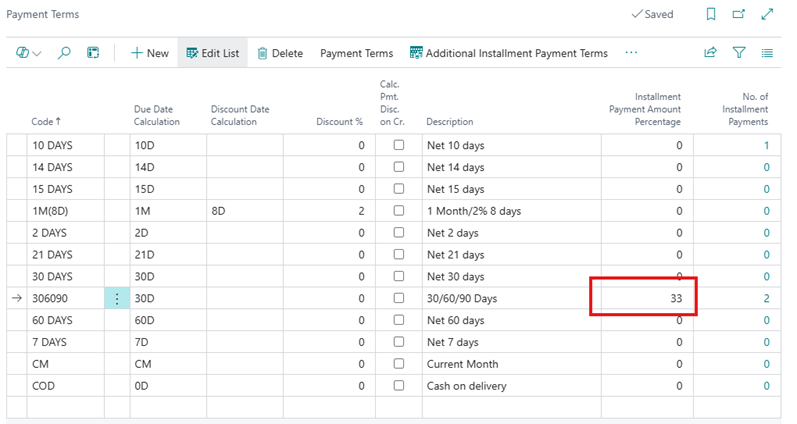
Task: Enable Calc. Pmt. Disc. checkbox for 1M(8D)
Action: coord(399,211)
